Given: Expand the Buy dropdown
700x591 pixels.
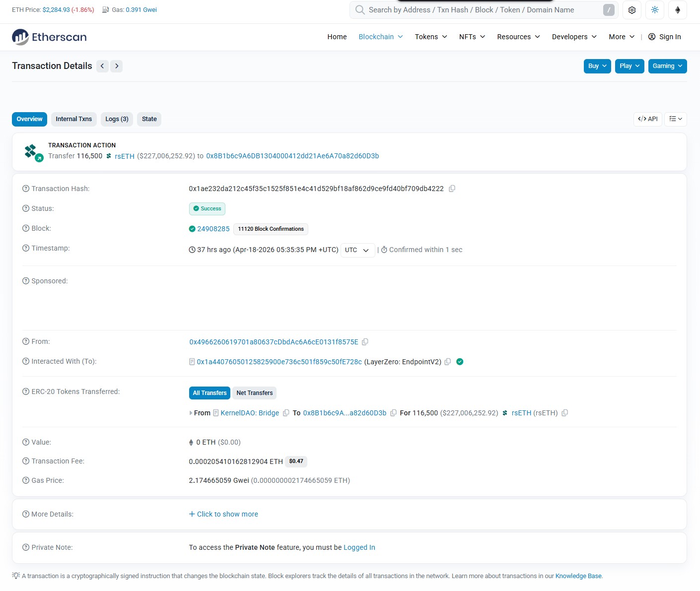Looking at the screenshot, I should tap(597, 66).
